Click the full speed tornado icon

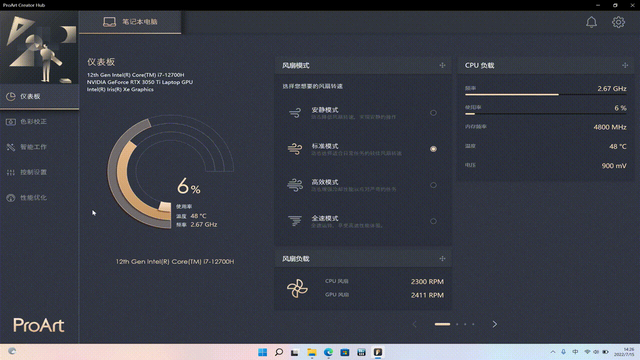pyautogui.click(x=295, y=221)
